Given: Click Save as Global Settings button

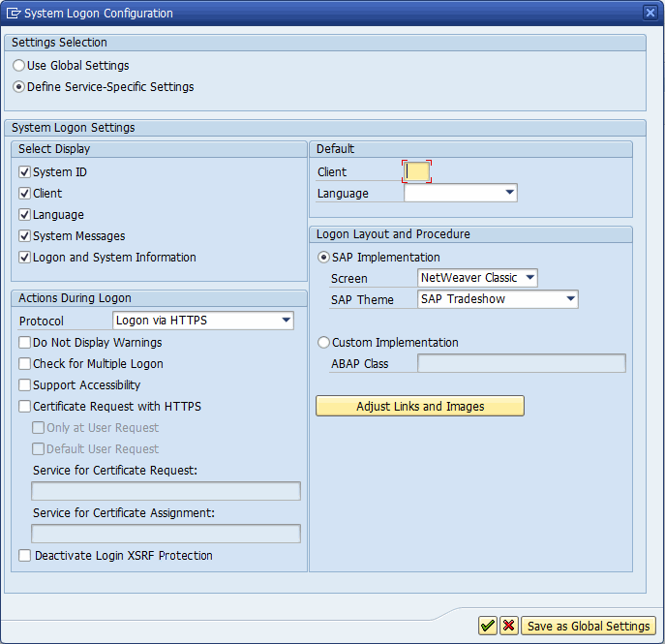Looking at the screenshot, I should click(x=589, y=626).
